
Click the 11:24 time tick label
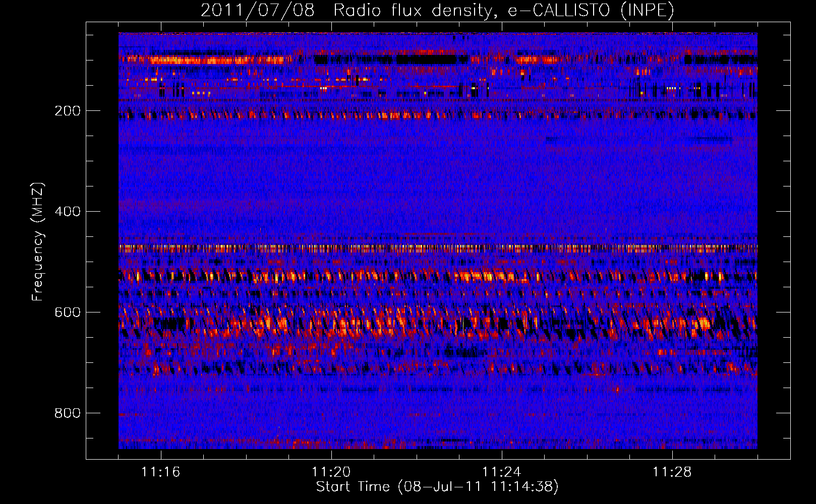click(501, 472)
